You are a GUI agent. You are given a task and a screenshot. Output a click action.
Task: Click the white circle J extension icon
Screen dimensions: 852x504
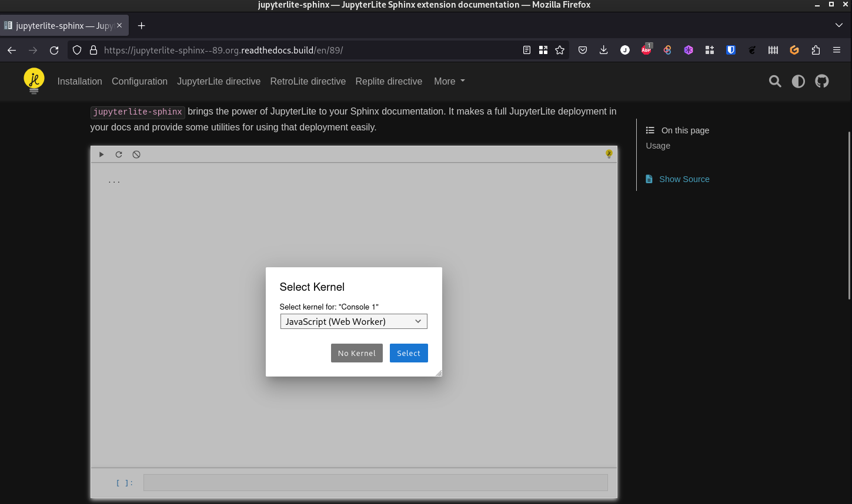click(625, 51)
